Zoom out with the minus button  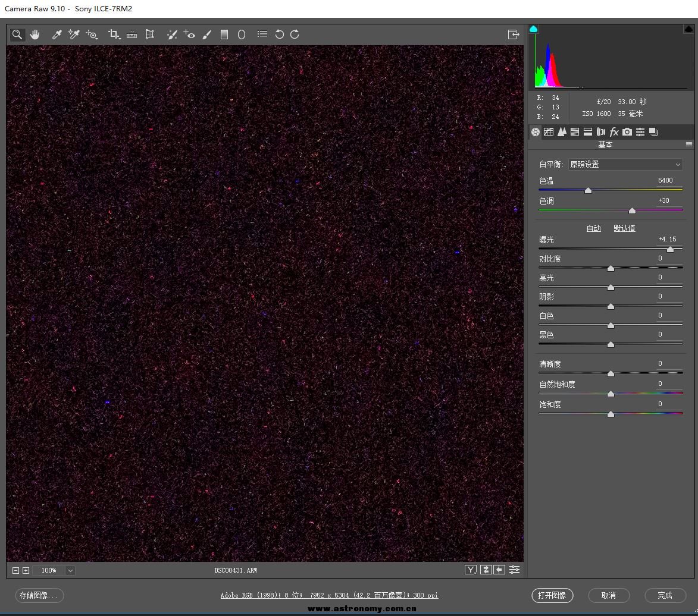[15, 571]
